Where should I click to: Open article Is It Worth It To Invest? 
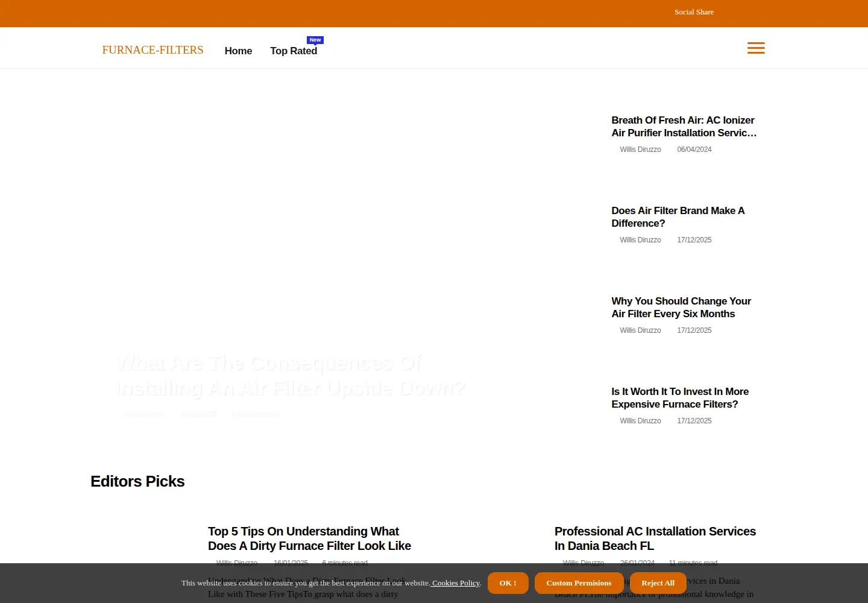pos(680,398)
